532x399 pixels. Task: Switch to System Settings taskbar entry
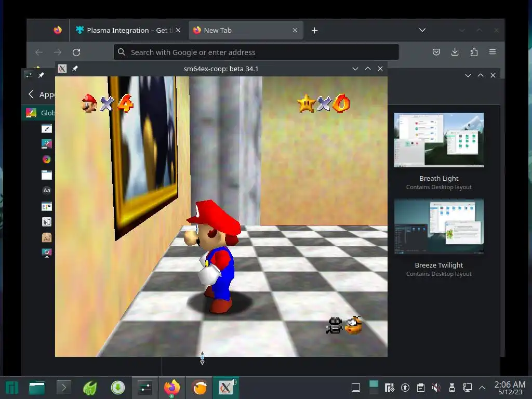[145, 388]
